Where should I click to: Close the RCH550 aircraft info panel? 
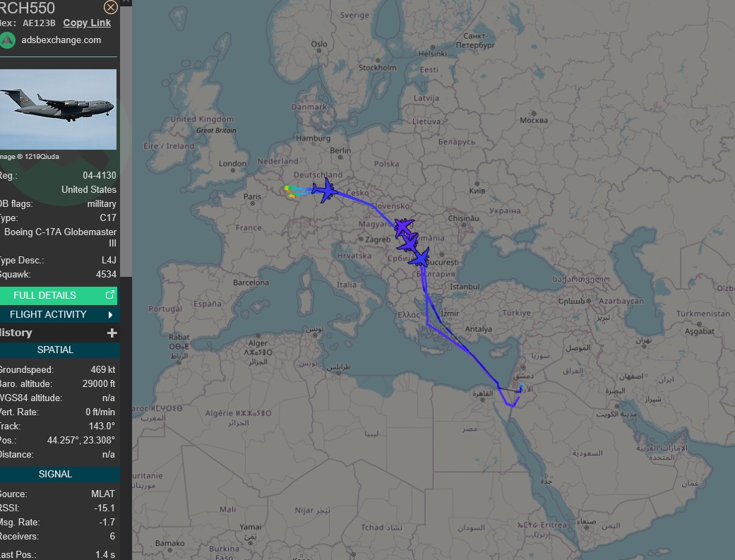[111, 8]
